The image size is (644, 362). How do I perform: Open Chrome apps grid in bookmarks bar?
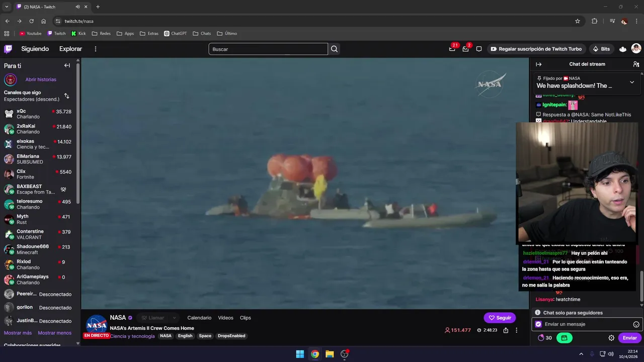click(7, 34)
